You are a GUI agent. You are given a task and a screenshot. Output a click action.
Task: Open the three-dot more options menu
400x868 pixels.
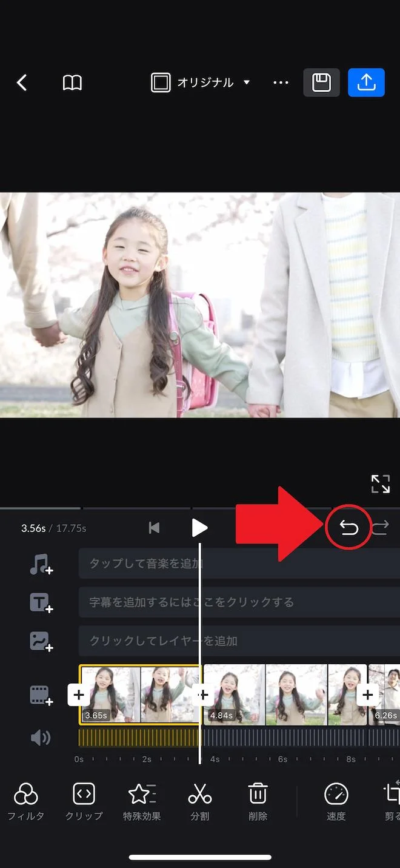tap(281, 82)
